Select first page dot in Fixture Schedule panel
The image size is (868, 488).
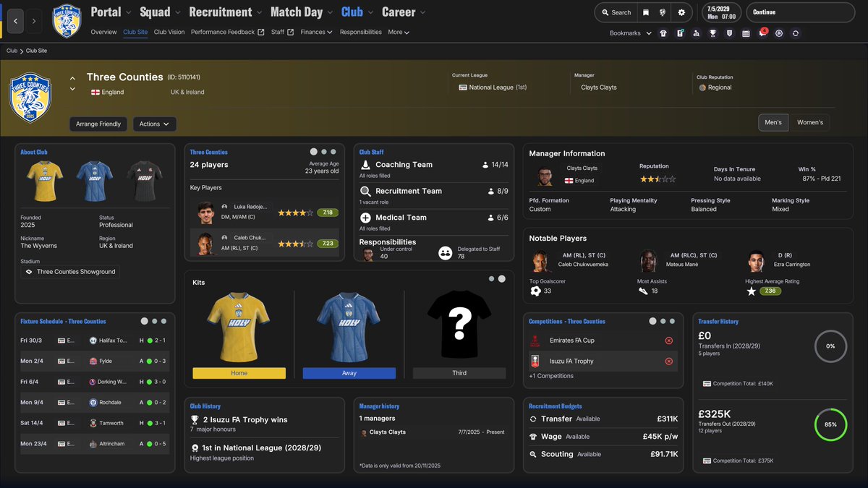(144, 321)
